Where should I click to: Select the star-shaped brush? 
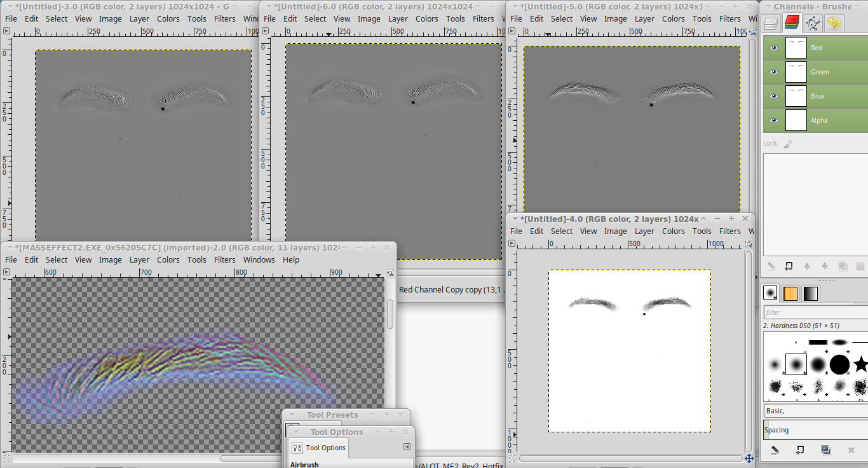(x=860, y=364)
